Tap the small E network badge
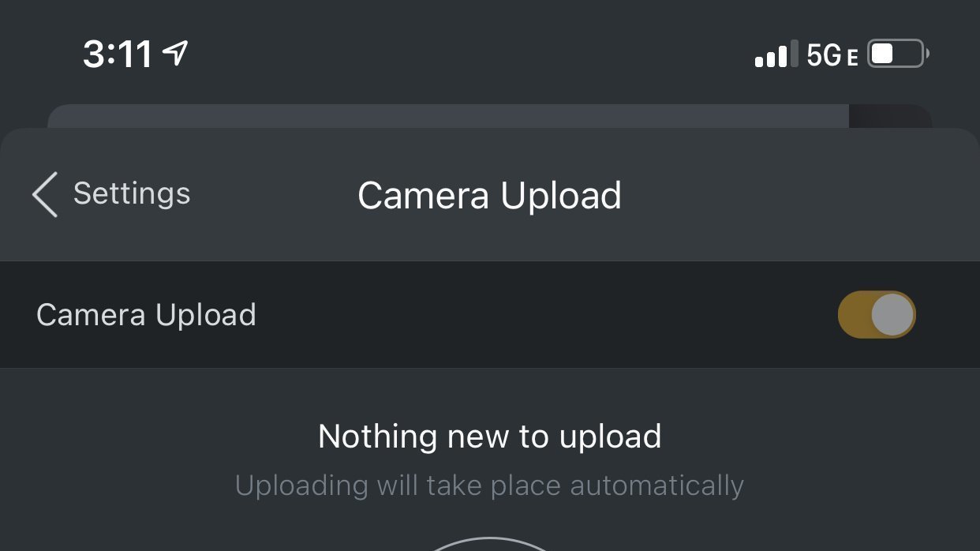The height and width of the screenshot is (551, 980). [851, 58]
